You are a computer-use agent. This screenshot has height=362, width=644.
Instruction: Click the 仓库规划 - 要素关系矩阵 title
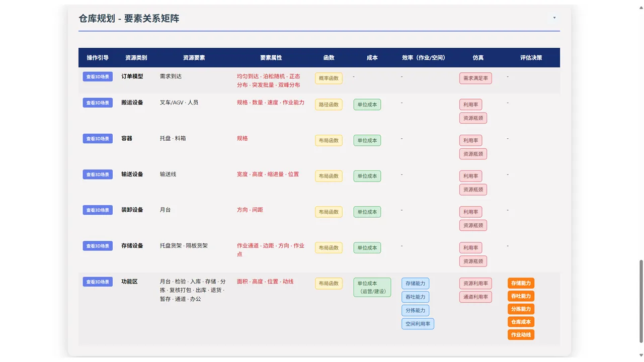(x=129, y=19)
